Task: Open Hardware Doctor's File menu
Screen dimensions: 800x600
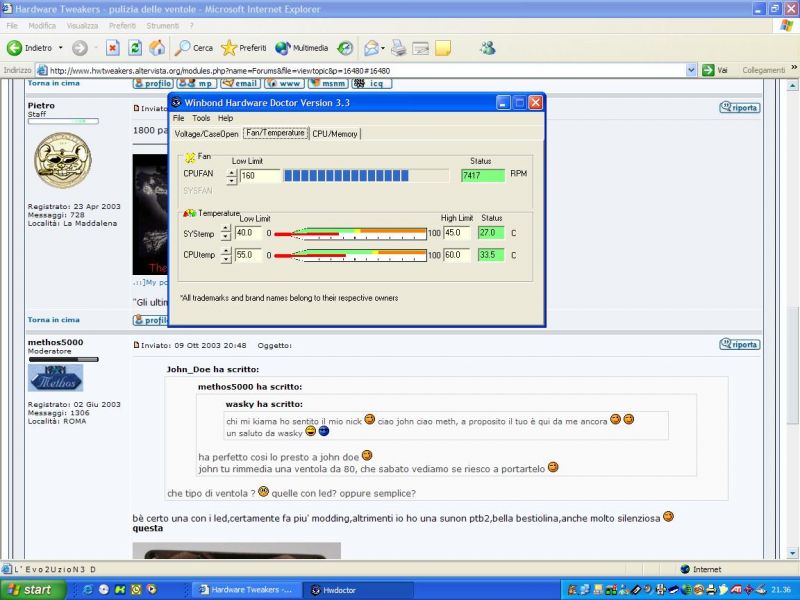Action: point(178,118)
